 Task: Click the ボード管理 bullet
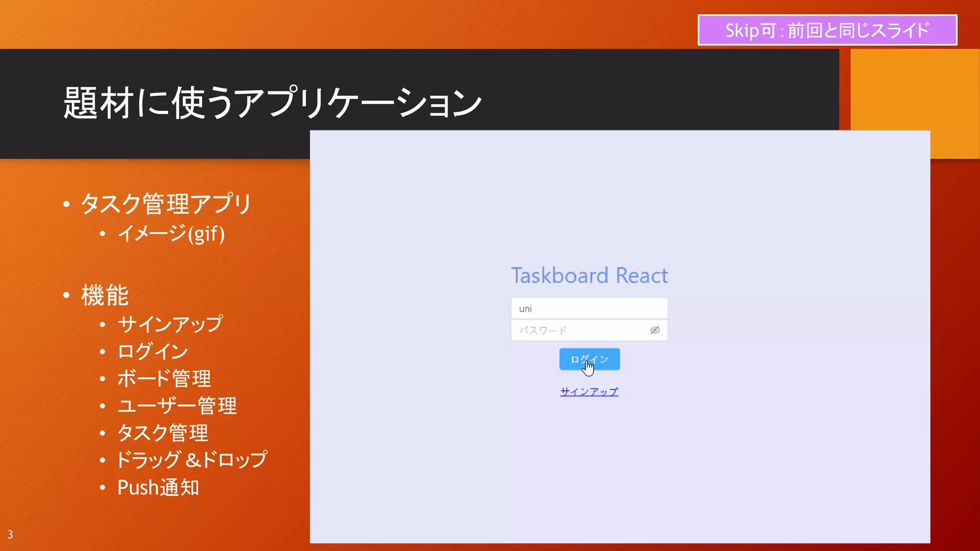point(164,379)
